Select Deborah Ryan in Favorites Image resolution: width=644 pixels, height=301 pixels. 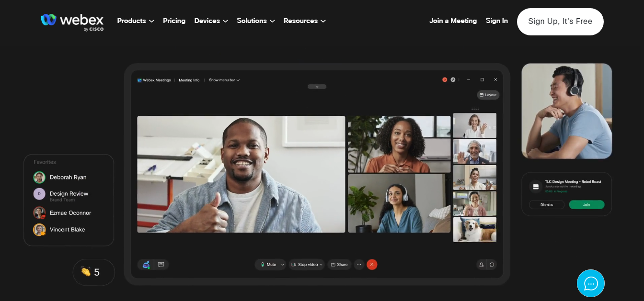click(69, 177)
